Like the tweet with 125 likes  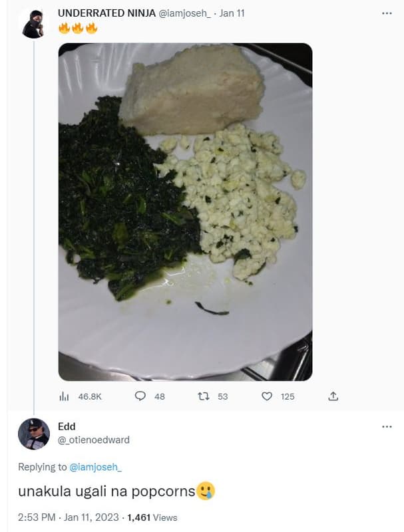point(267,396)
